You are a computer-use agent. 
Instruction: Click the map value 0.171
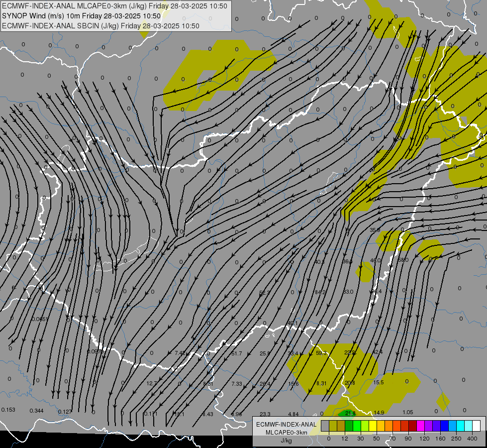pos(151,414)
